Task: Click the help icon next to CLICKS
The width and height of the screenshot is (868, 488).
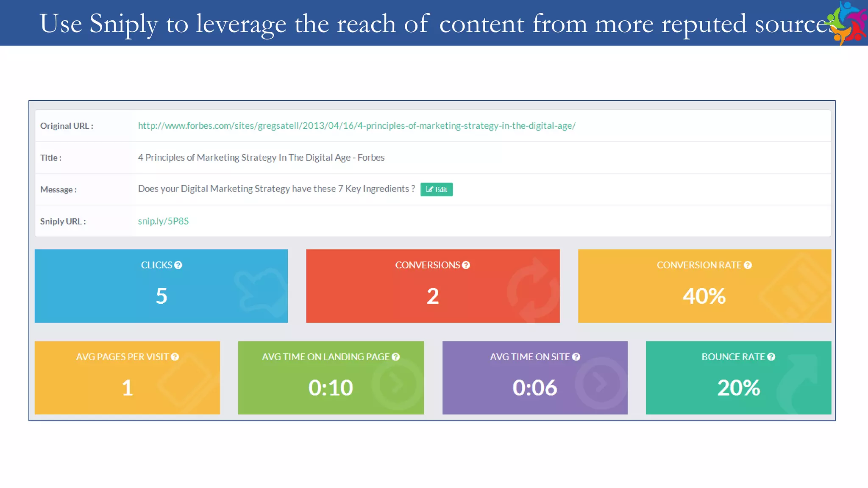Action: (178, 265)
